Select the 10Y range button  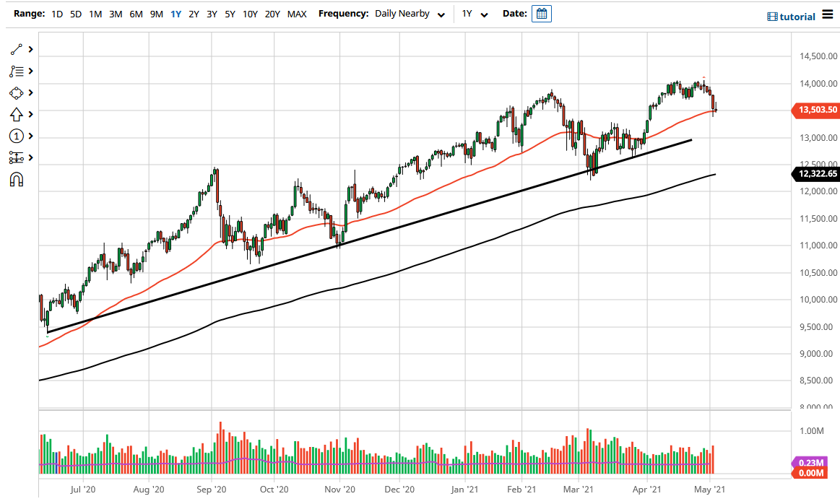(250, 13)
